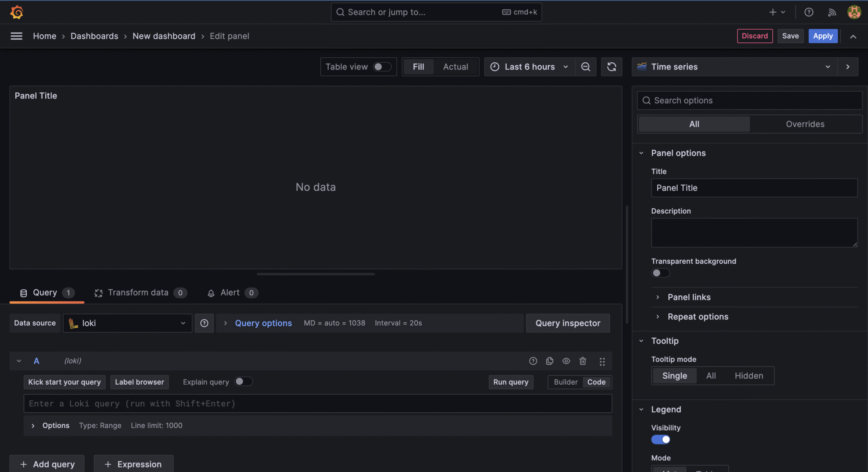
Task: Enable the Table view toggle
Action: tap(382, 67)
